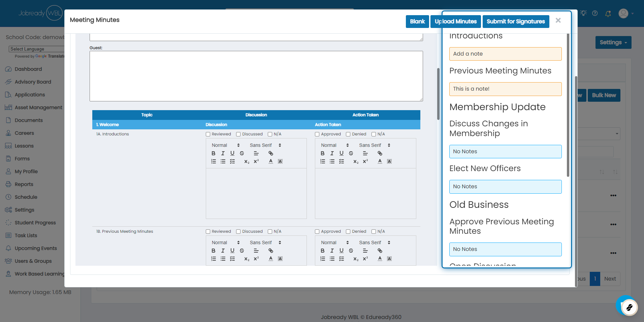Check Reviewed for 1B Previous Meeting Minutes

point(208,231)
